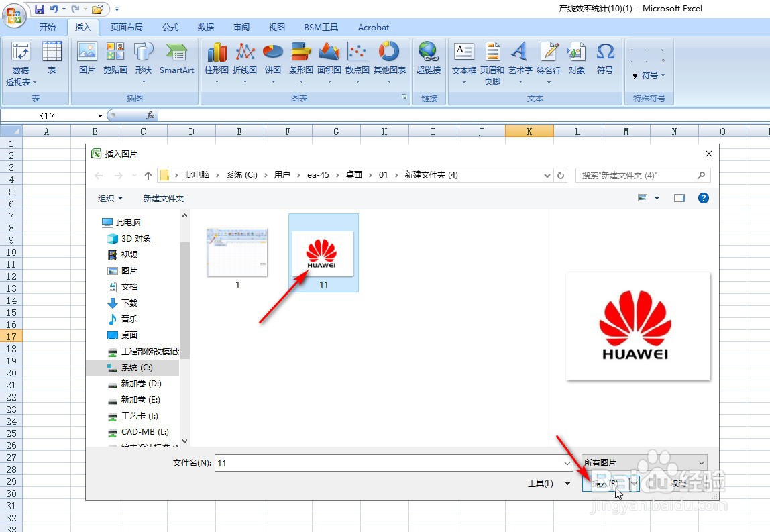Click the dialog help question mark icon
770x532 pixels.
703,198
